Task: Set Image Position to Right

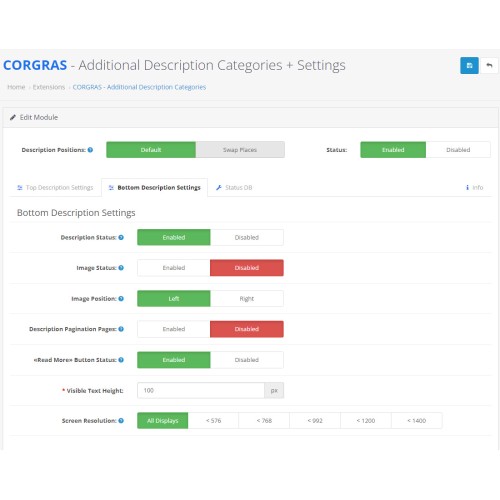Action: pos(247,298)
